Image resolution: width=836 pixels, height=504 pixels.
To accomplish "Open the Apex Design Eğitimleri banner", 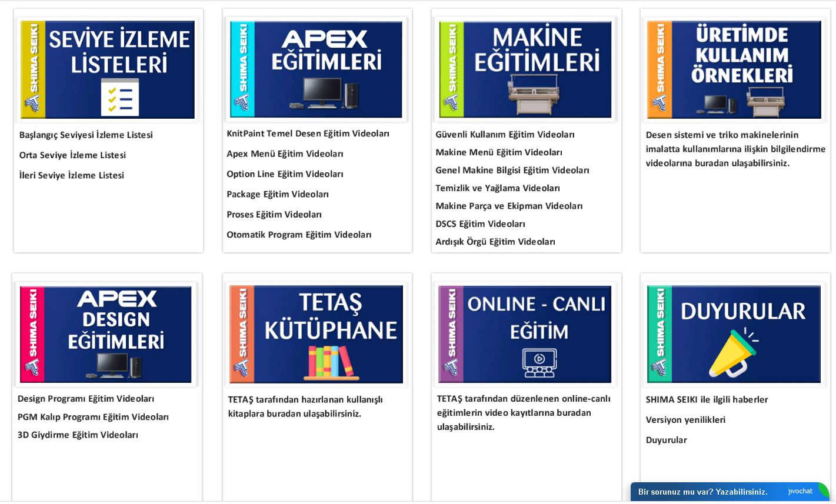I will [106, 334].
